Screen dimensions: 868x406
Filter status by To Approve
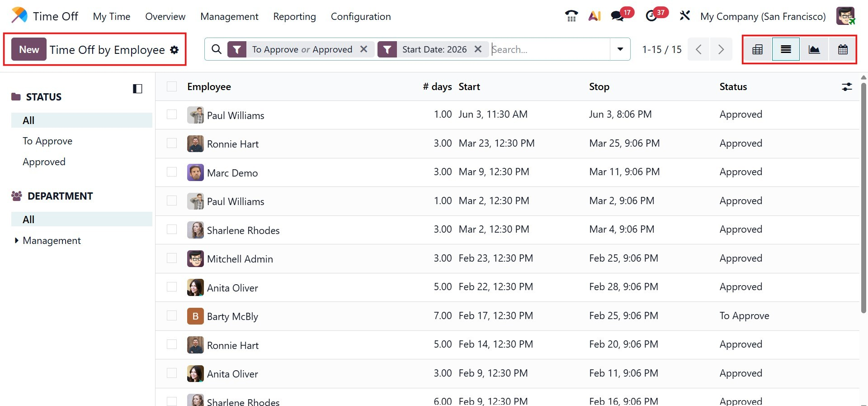[x=47, y=141]
